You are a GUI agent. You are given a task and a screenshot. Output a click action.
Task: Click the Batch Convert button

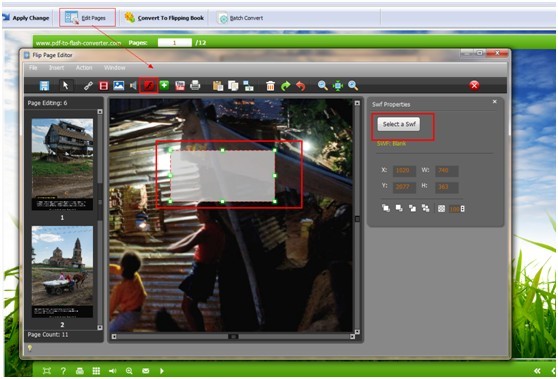(x=241, y=18)
